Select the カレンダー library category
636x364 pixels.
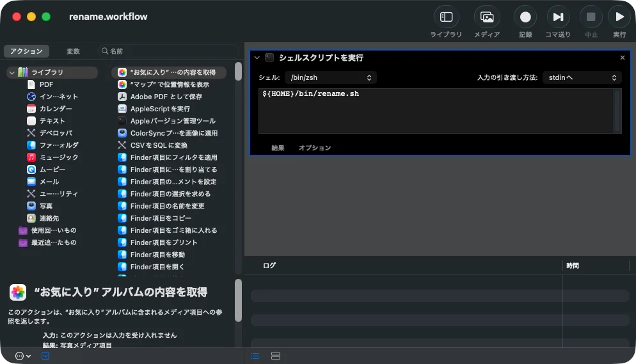(55, 109)
